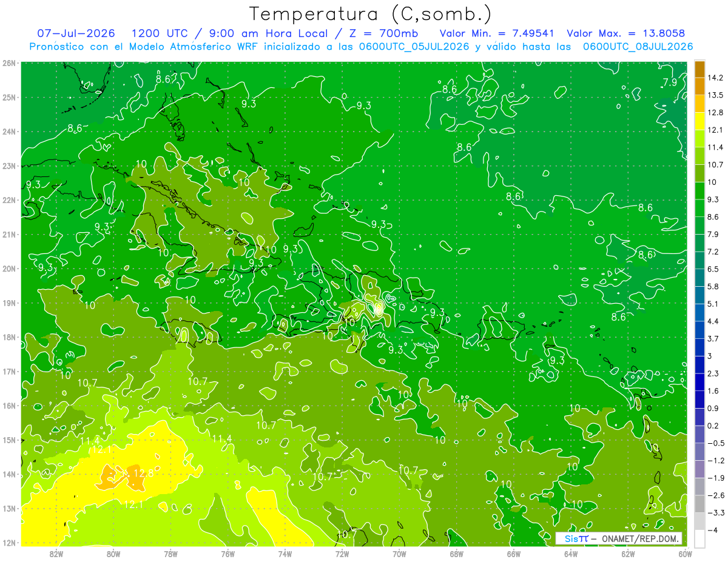Click longitude axis label '68W'
This screenshot has height=562, width=728.
pyautogui.click(x=456, y=553)
